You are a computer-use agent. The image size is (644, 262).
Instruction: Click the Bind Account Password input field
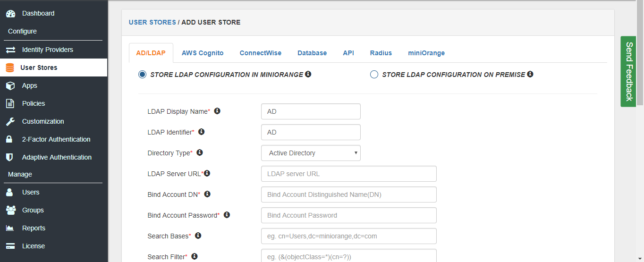point(349,215)
